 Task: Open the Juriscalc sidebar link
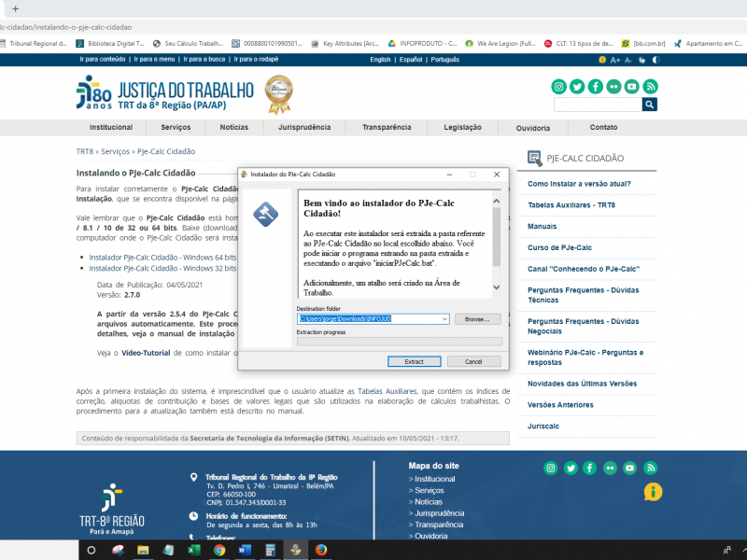(543, 427)
